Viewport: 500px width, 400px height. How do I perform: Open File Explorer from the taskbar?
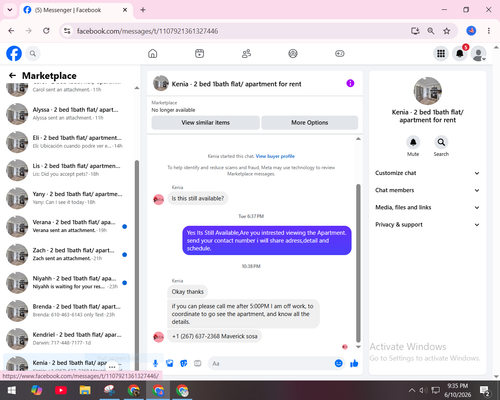[85, 390]
